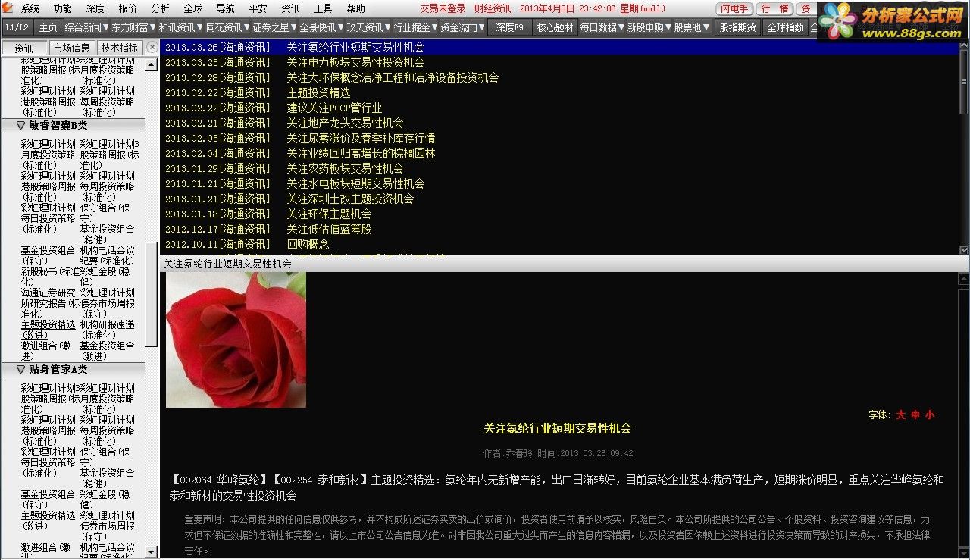Click the 交易未登录 status text
The image size is (970, 560).
coord(443,9)
